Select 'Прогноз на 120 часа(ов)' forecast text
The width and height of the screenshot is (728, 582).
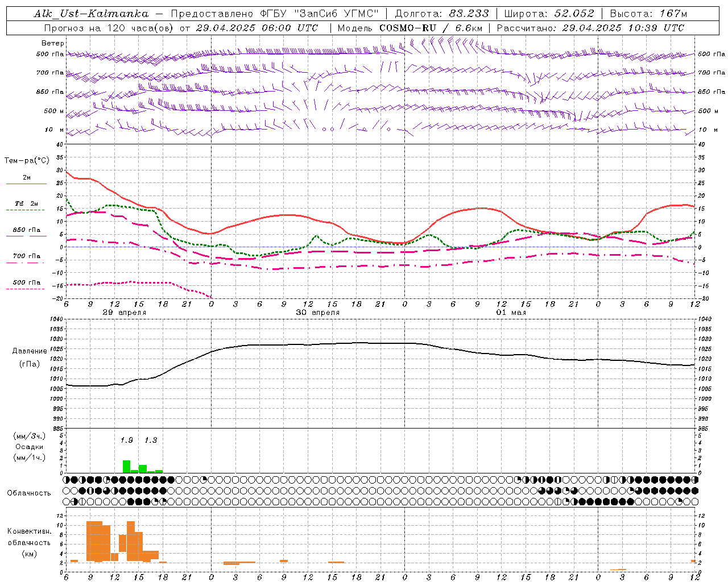pyautogui.click(x=108, y=28)
